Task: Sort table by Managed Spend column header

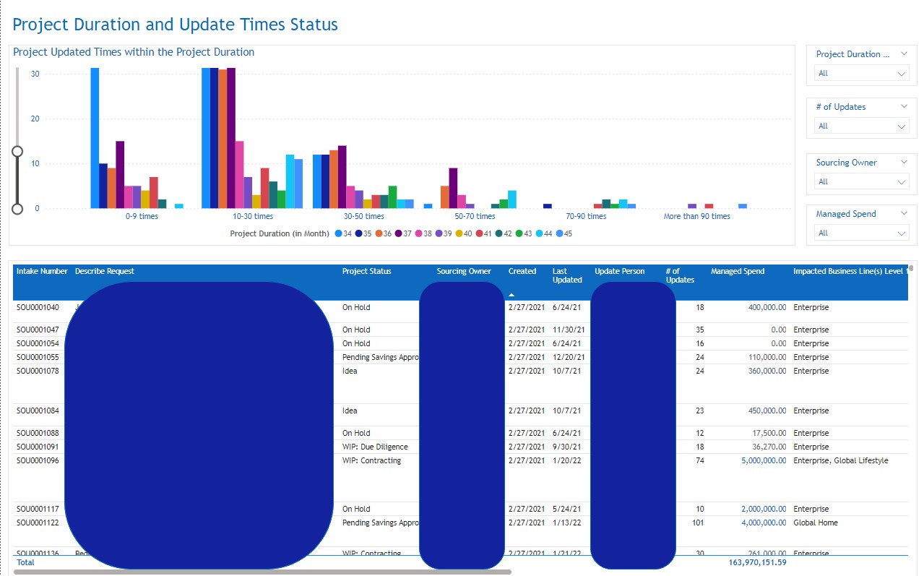Action: coord(737,272)
